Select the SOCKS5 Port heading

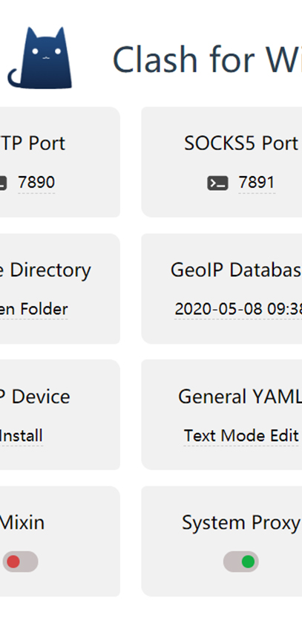[241, 143]
